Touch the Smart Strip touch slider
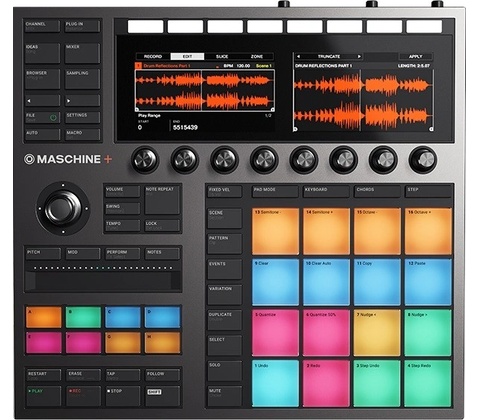The width and height of the screenshot is (480, 420). coord(103,281)
